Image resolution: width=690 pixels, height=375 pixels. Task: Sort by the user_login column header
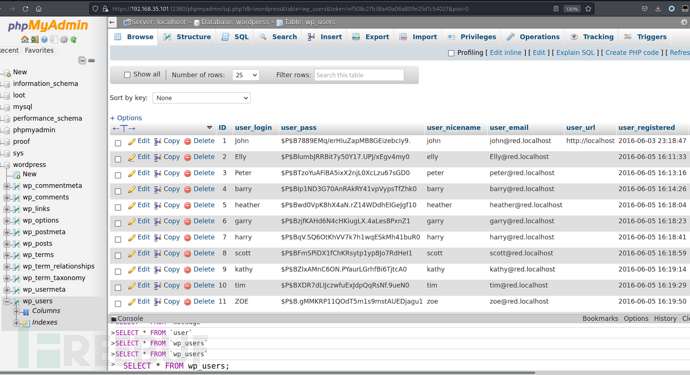click(x=253, y=128)
